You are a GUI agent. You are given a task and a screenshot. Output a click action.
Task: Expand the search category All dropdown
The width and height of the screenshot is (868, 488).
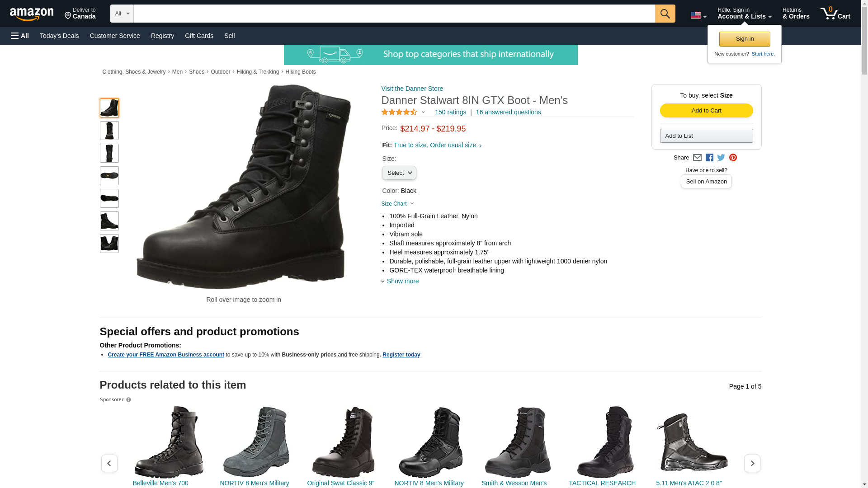122,14
